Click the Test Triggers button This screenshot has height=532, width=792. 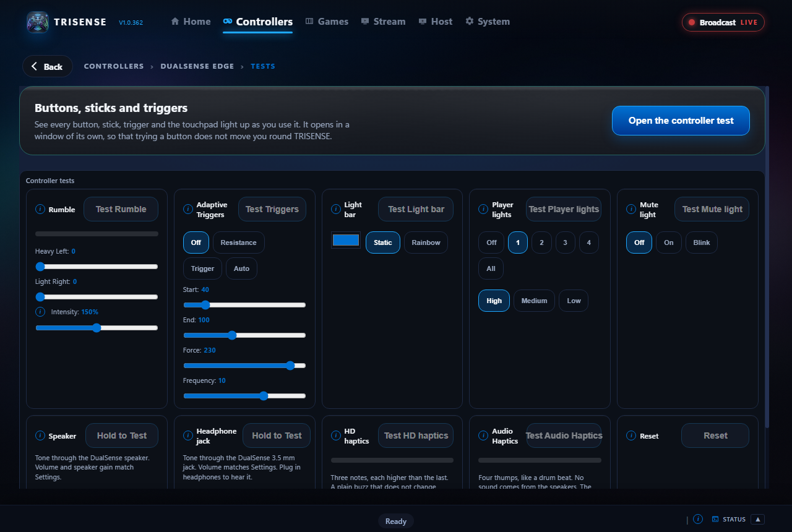tap(272, 209)
